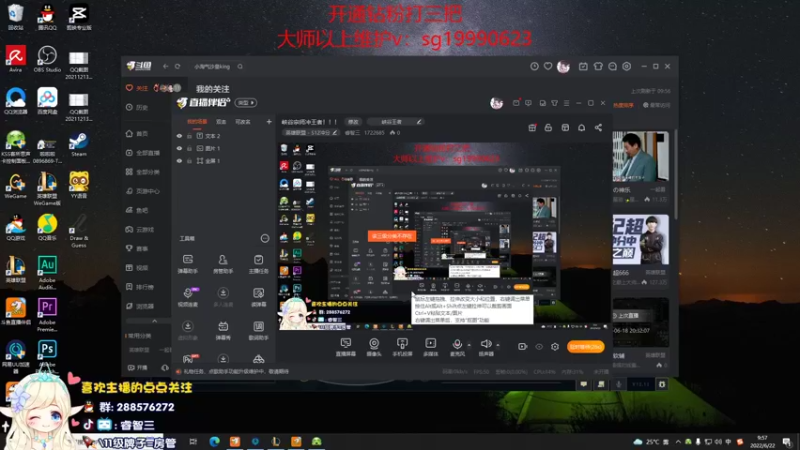Toggle the preview eye icon in the bottom bar
The image size is (800, 450).
[539, 347]
